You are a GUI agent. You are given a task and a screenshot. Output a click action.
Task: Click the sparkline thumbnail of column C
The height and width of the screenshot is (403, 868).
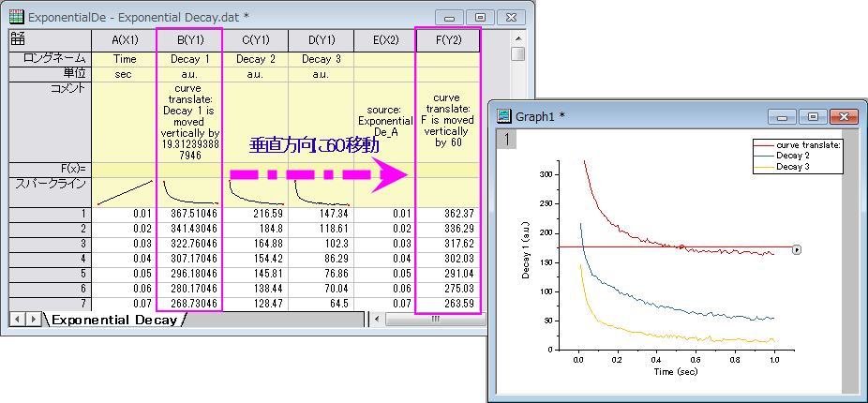pos(255,192)
